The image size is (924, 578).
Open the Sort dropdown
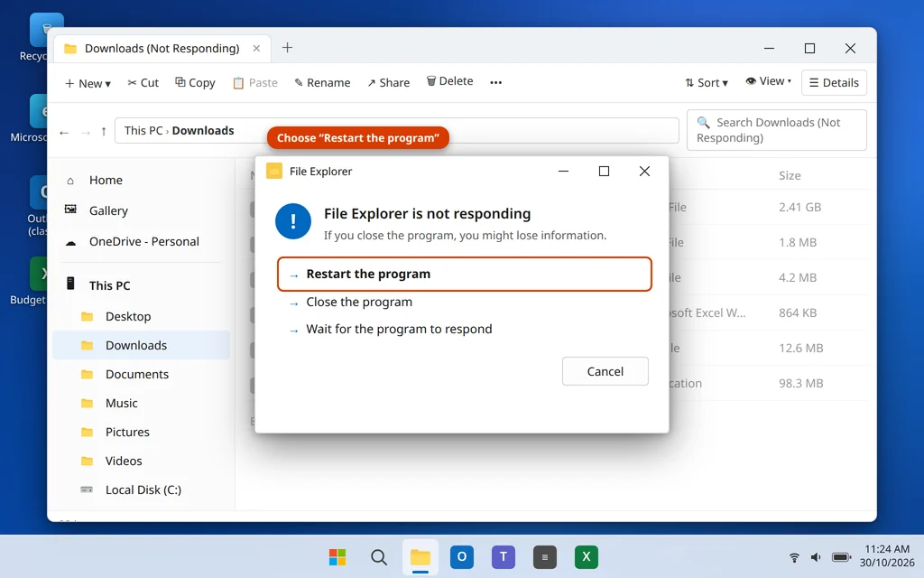(707, 82)
